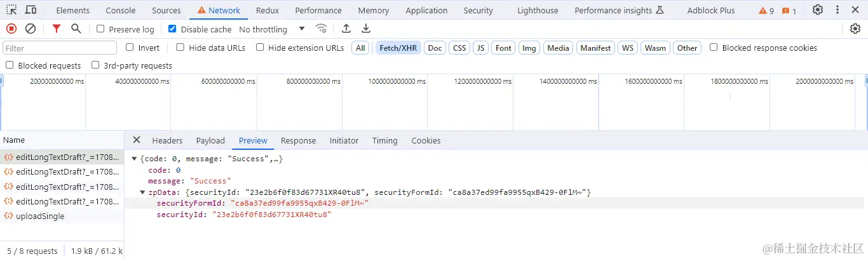Filter by Manifest type
This screenshot has height=259, width=868.
pyautogui.click(x=595, y=48)
